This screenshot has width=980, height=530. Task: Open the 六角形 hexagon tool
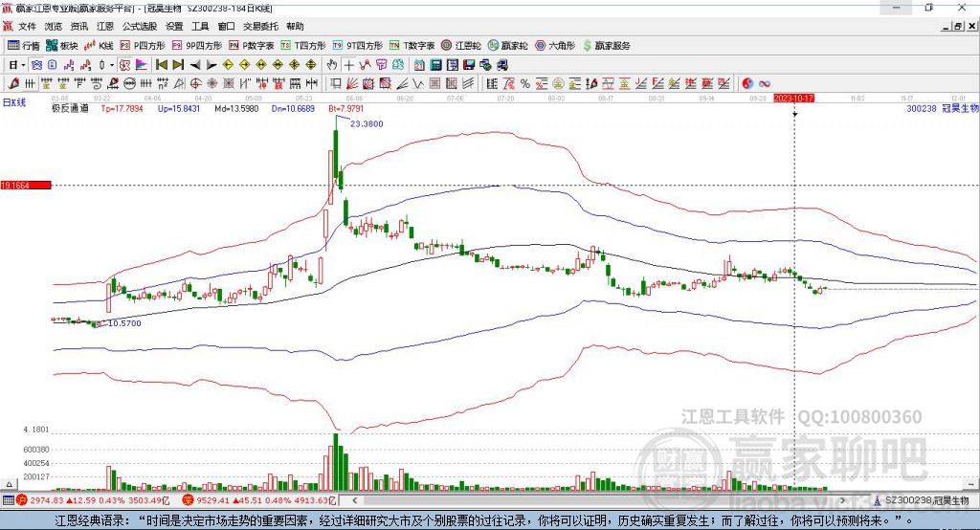point(554,46)
